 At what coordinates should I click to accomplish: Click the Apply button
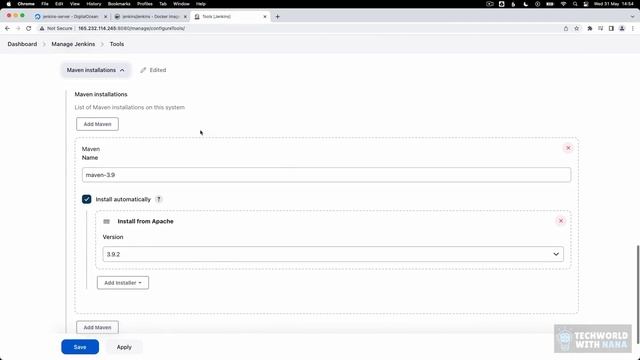point(124,347)
